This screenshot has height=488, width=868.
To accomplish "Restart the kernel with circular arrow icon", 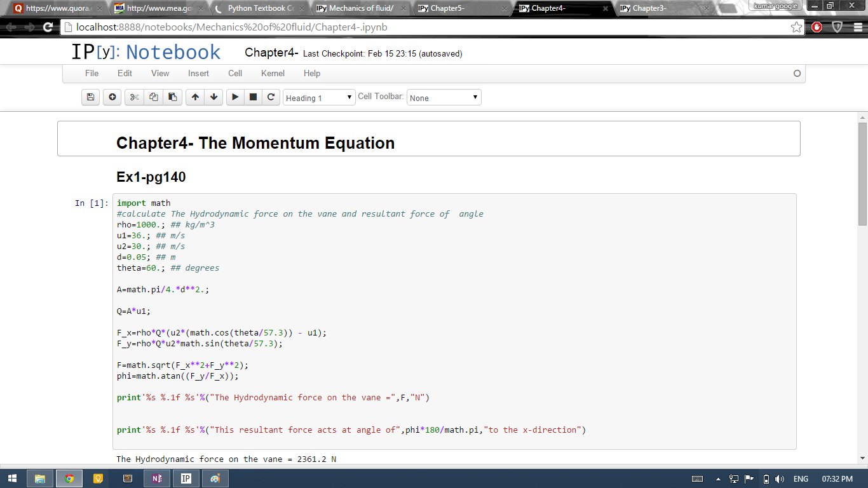I will [271, 97].
